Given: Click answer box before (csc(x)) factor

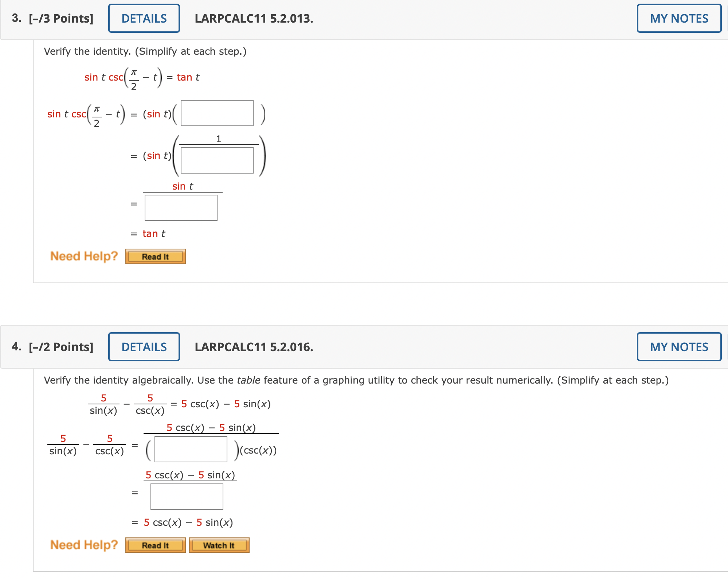Looking at the screenshot, I should (x=191, y=450).
